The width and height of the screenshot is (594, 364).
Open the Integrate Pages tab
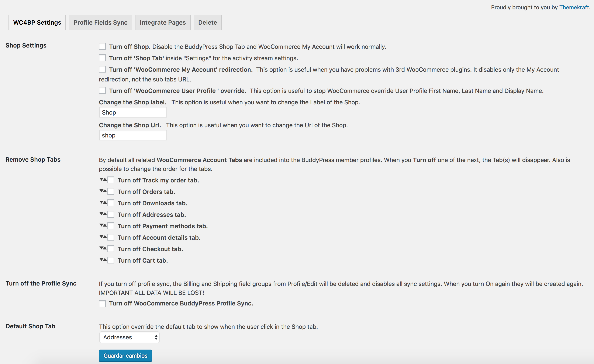[x=163, y=23]
